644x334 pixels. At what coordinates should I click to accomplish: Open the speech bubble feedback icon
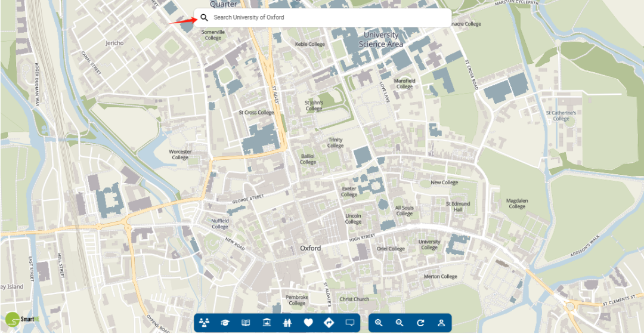click(x=350, y=323)
